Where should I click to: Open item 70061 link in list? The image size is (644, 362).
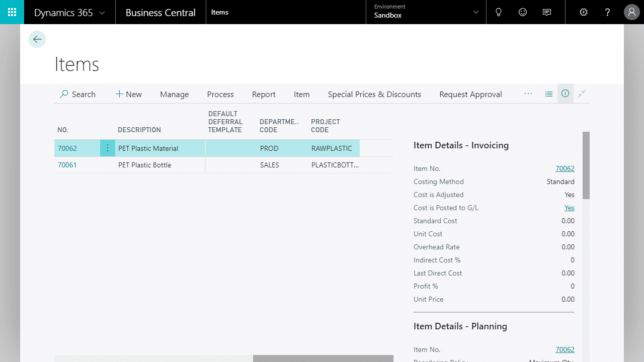tap(67, 165)
